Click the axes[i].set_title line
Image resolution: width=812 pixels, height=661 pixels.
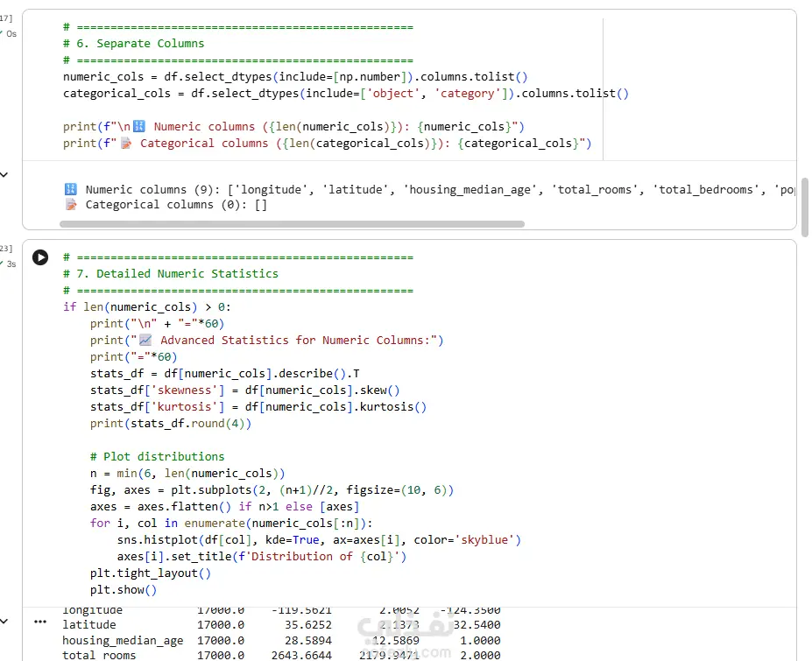click(x=262, y=557)
